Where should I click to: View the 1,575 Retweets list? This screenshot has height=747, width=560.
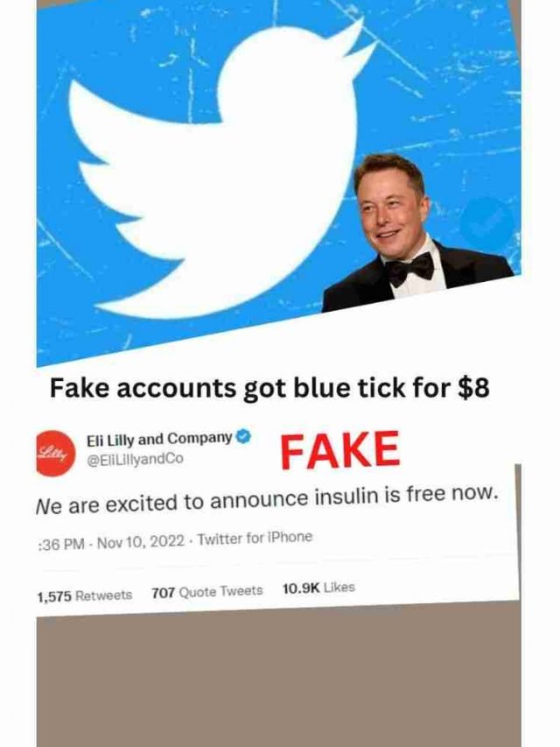click(x=84, y=595)
